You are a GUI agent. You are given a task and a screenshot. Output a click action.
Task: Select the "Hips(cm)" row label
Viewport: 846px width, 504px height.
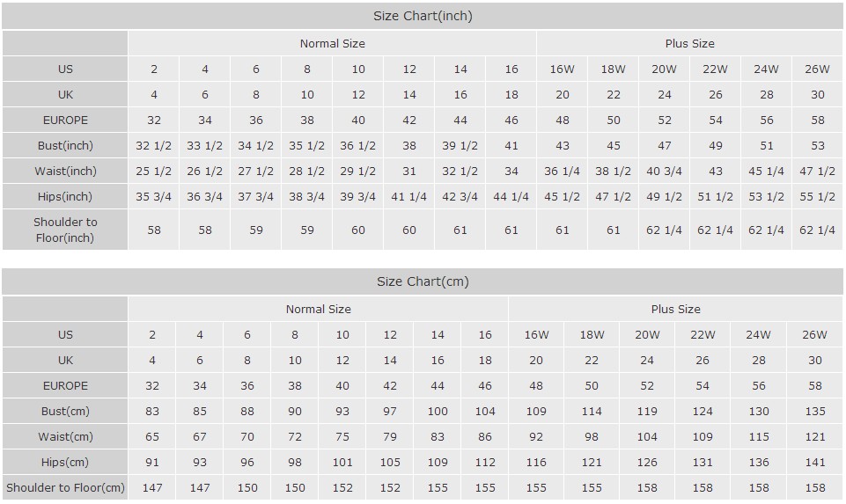point(65,462)
